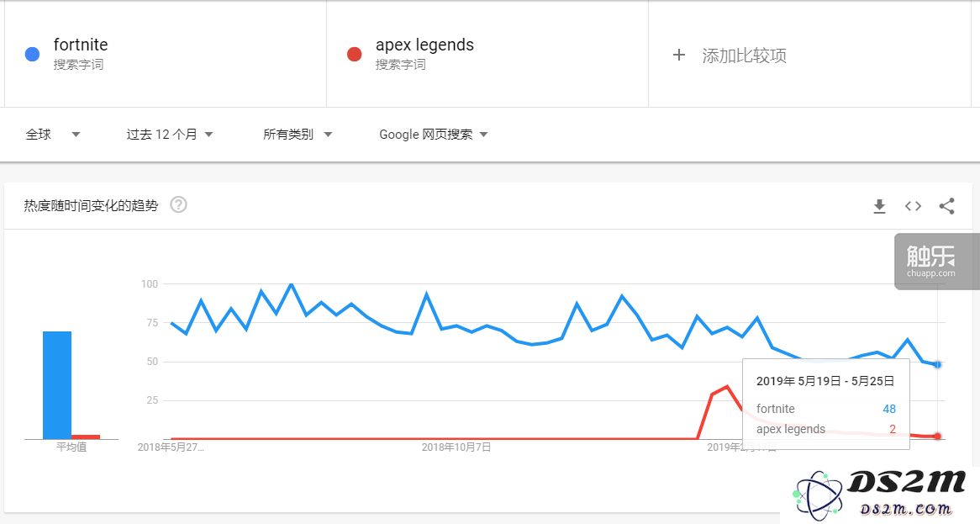Click the DS2M atom logo icon
The width and height of the screenshot is (980, 524).
point(819,495)
